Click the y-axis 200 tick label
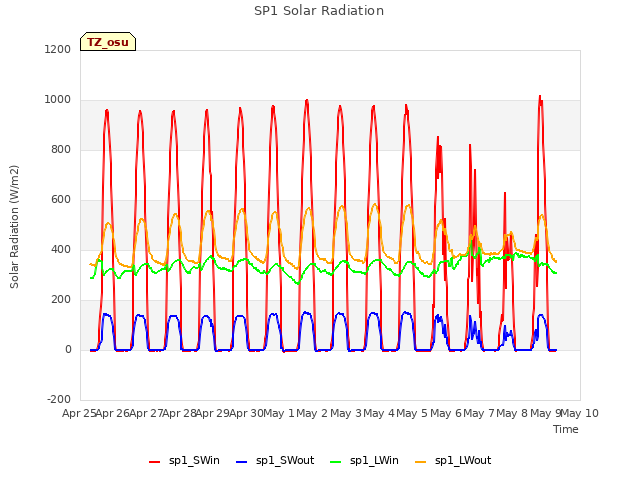640x480 pixels. [61, 300]
